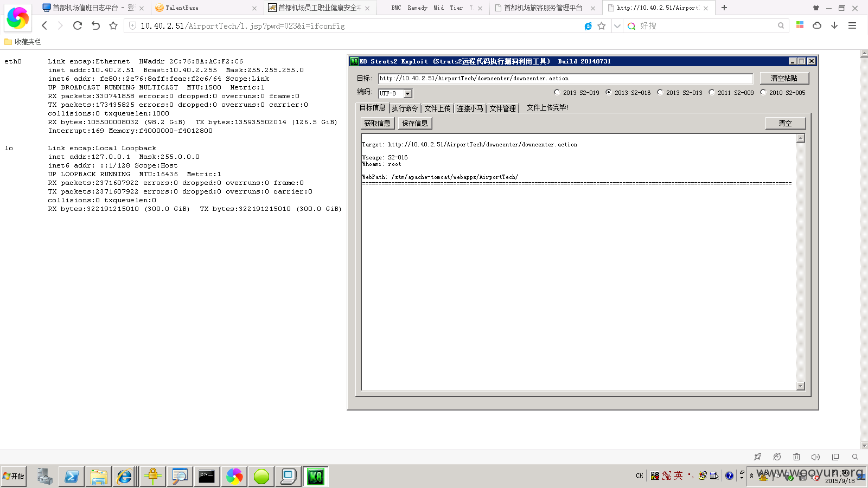Select the 2013 S2-019 radio button
Image resolution: width=868 pixels, height=488 pixels.
pos(557,92)
